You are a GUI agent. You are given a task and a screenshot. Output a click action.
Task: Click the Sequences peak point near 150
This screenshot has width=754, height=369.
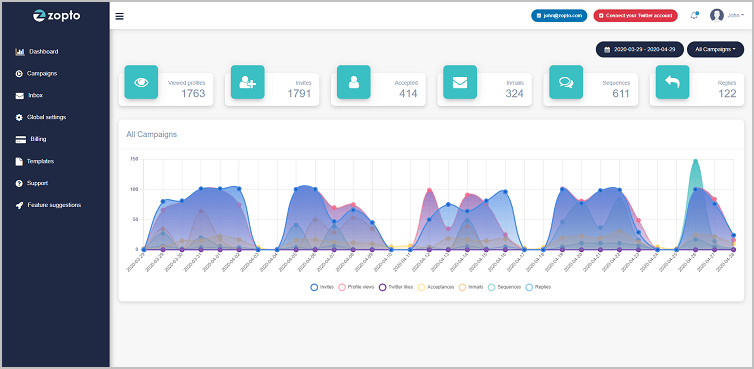695,161
